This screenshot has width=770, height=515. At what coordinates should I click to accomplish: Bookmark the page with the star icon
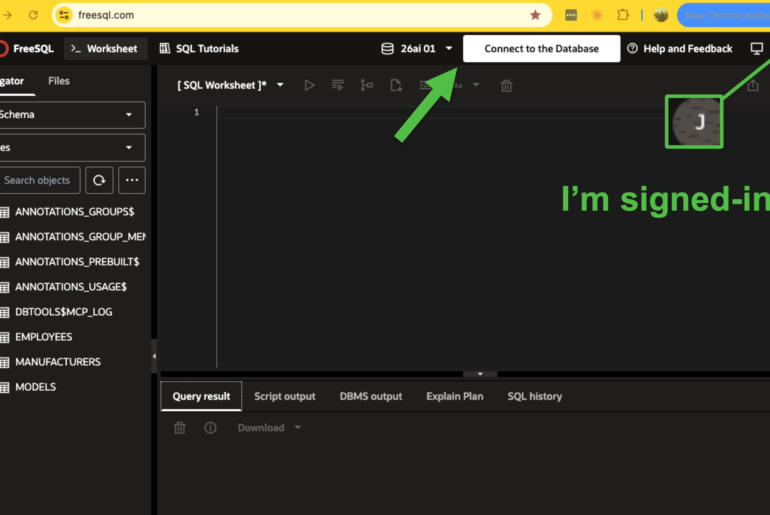(535, 15)
